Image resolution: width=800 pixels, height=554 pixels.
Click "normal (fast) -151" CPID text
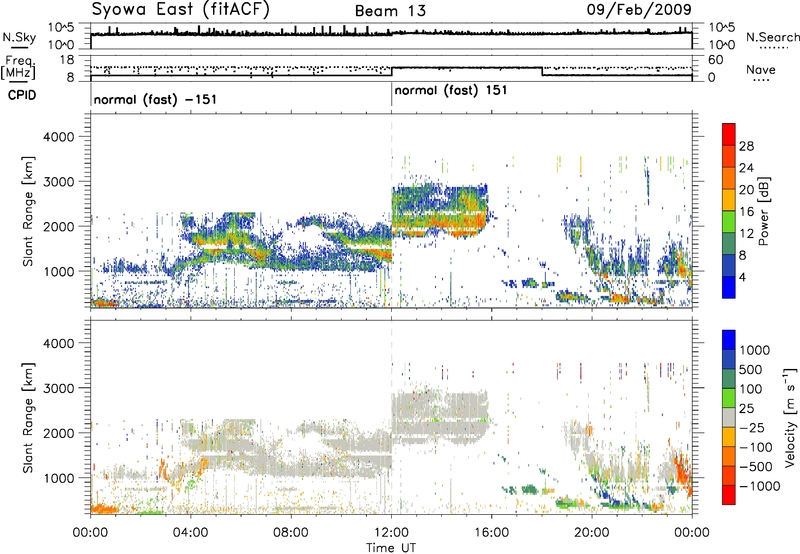point(155,99)
